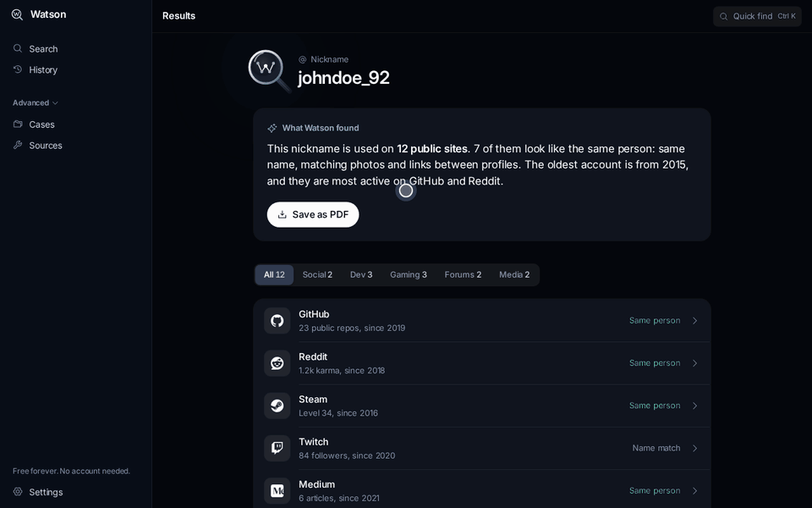Expand the Medium result chevron
Viewport: 812px width, 508px height.
click(x=695, y=491)
